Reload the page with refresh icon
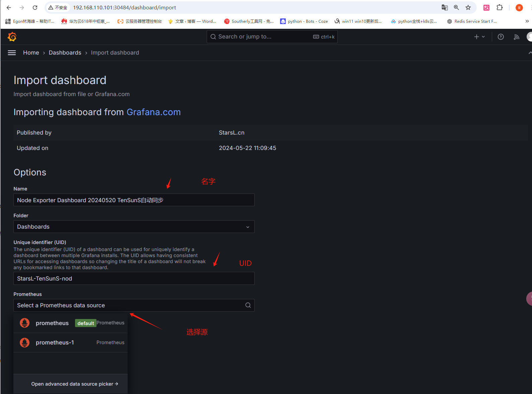Screen dimensions: 532x394 pyautogui.click(x=35, y=7)
